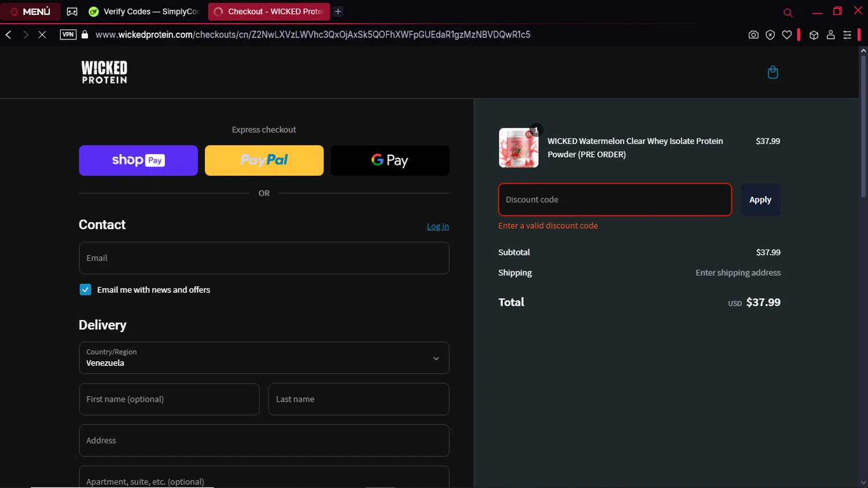Open the ad blocker shield icon
The width and height of the screenshot is (868, 488).
coord(770,35)
